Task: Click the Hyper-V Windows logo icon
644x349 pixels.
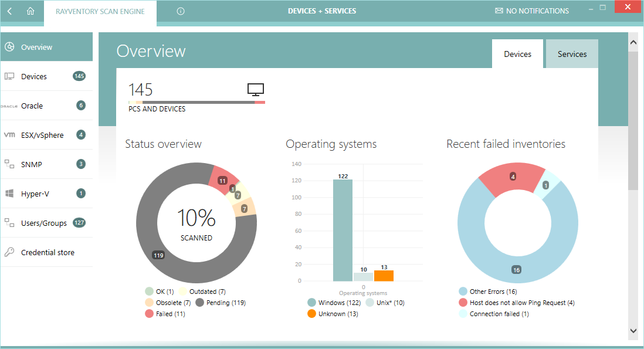Action: [x=9, y=194]
